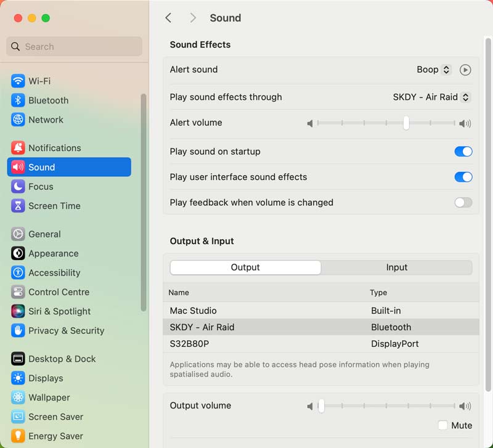Viewport: 493px width, 448px height.
Task: Click the search magnifier icon
Action: [15, 47]
